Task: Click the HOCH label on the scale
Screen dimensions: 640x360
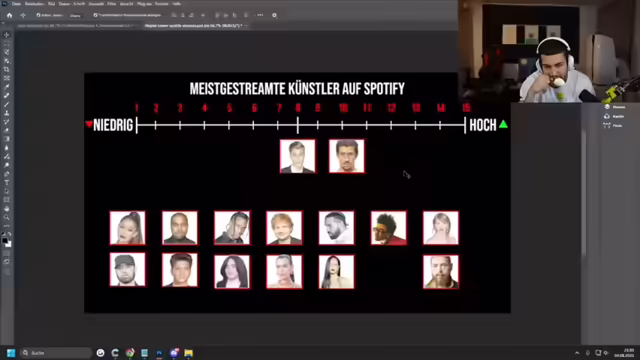Action: click(x=482, y=125)
